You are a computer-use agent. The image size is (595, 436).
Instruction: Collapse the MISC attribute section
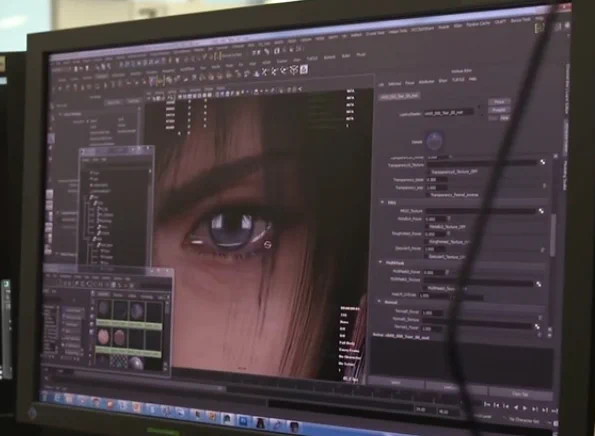click(382, 203)
